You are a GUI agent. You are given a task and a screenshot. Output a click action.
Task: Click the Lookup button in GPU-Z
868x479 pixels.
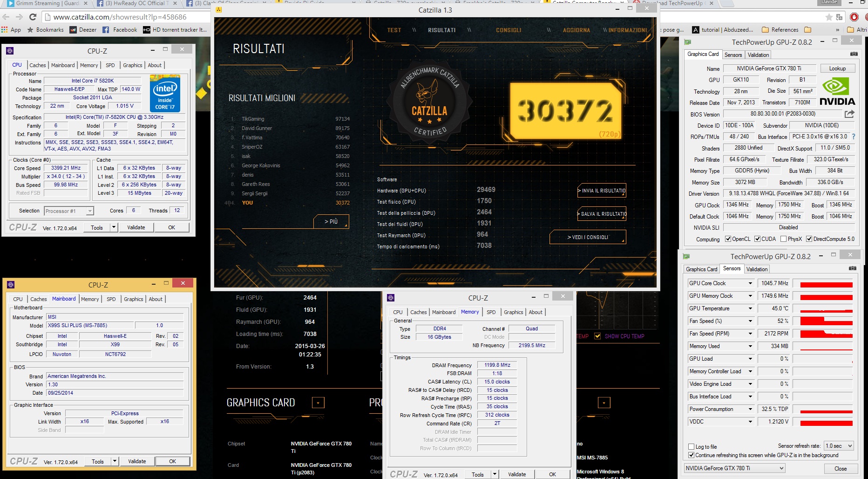pyautogui.click(x=837, y=68)
